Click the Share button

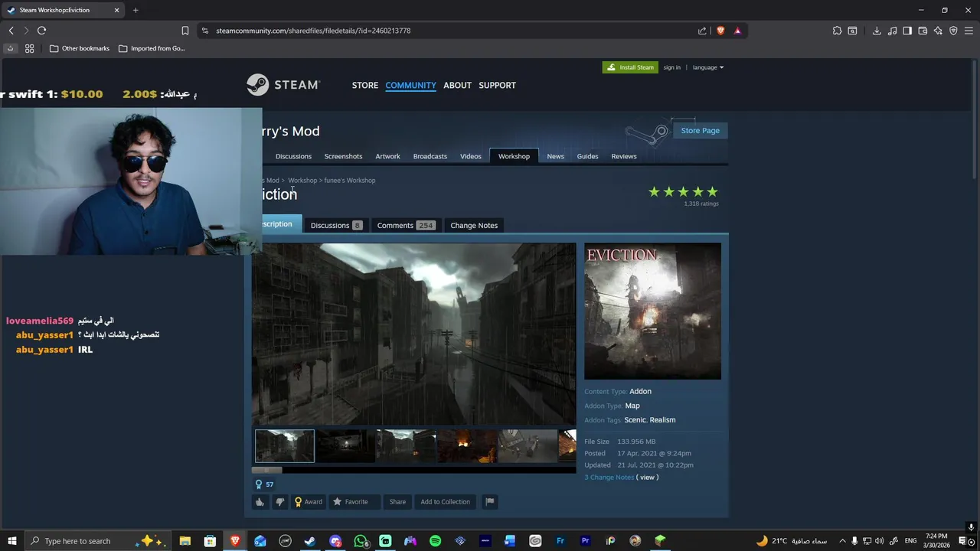coord(397,502)
